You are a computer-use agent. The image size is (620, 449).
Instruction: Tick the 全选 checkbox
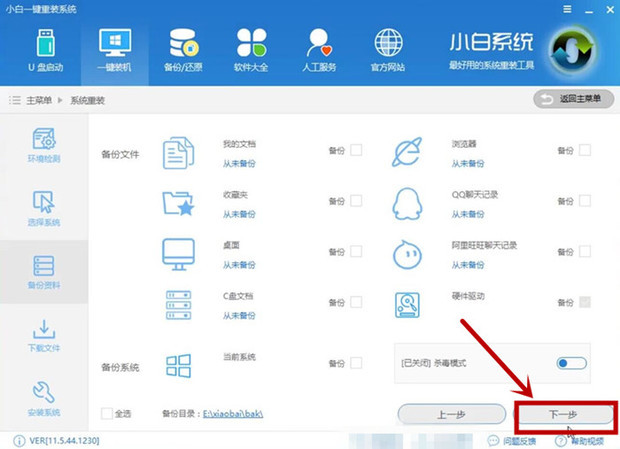pyautogui.click(x=107, y=413)
